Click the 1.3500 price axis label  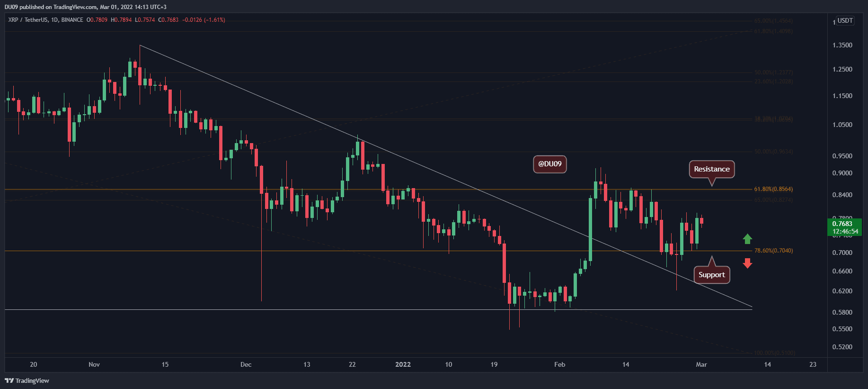click(x=842, y=45)
